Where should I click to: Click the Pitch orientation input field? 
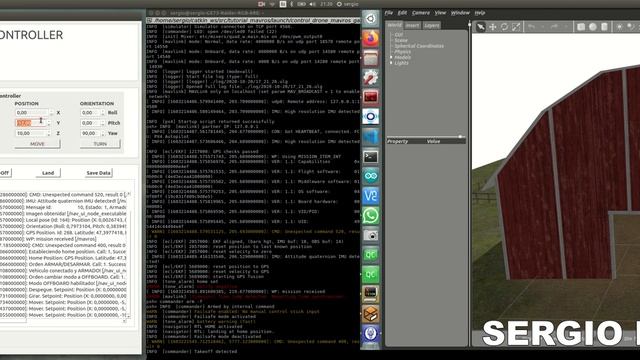click(90, 123)
